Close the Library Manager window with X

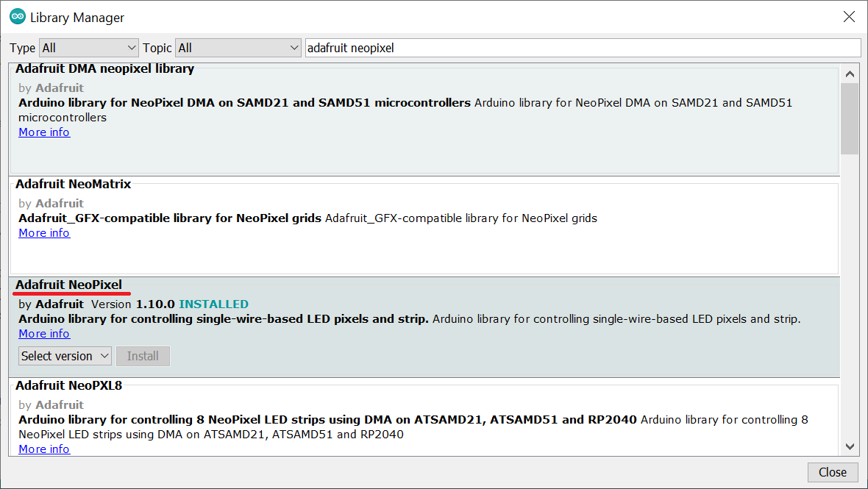[849, 17]
